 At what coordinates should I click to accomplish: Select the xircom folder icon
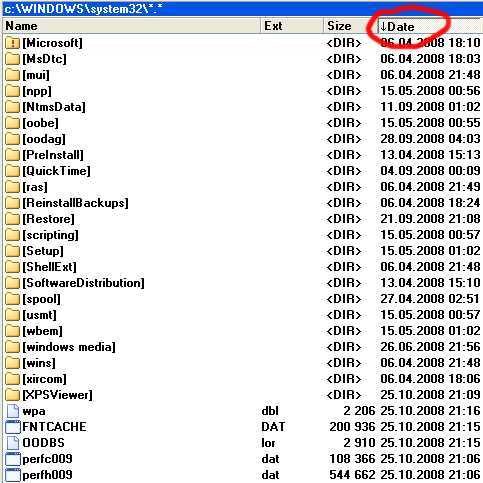point(13,379)
